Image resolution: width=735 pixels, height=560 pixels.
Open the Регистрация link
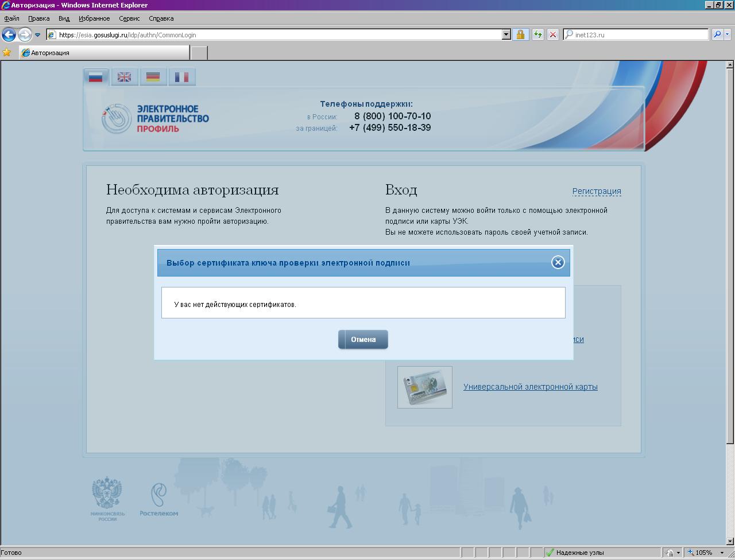(x=596, y=191)
